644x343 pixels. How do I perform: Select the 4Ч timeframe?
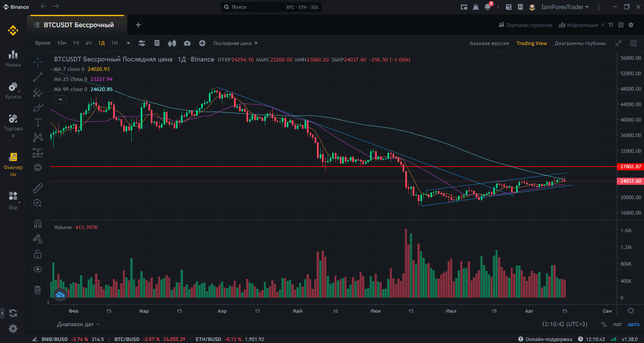(x=89, y=43)
